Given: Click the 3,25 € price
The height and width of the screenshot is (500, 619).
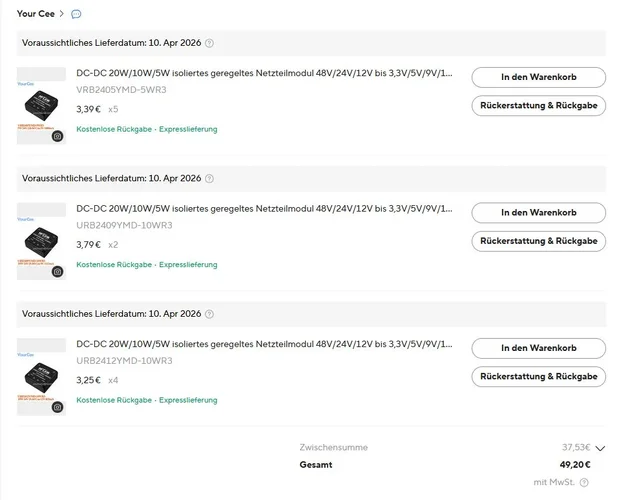Looking at the screenshot, I should 88,380.
